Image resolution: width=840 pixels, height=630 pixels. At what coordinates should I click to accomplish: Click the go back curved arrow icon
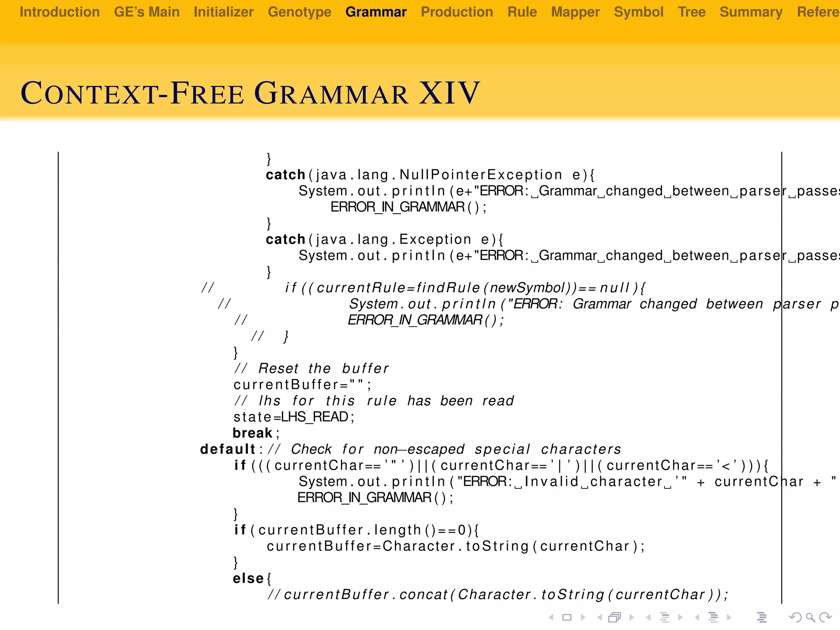[x=795, y=617]
